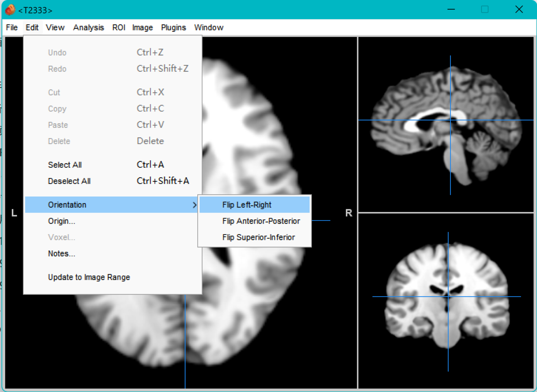Choose Update to Image Range

[89, 277]
